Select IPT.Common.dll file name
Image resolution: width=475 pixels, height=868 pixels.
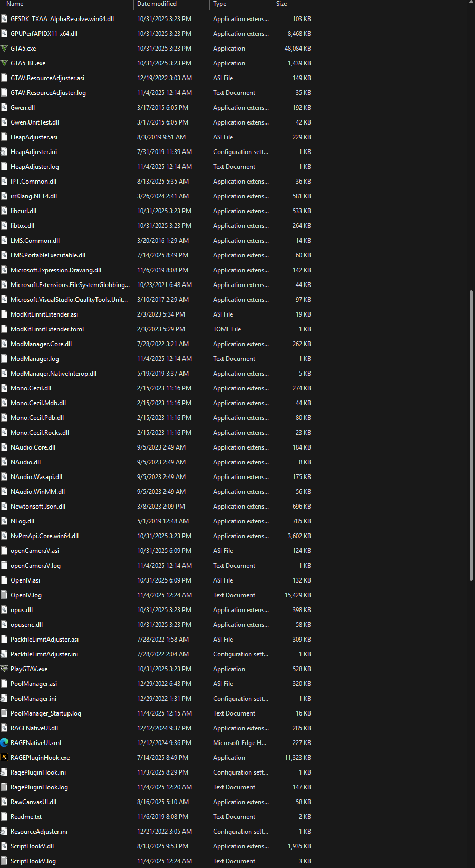[x=34, y=182]
